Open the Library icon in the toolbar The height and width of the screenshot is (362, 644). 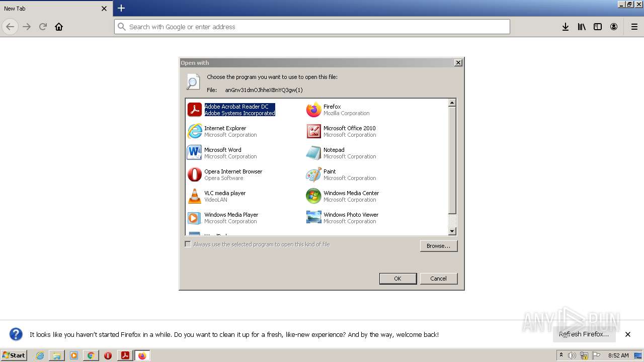(582, 27)
